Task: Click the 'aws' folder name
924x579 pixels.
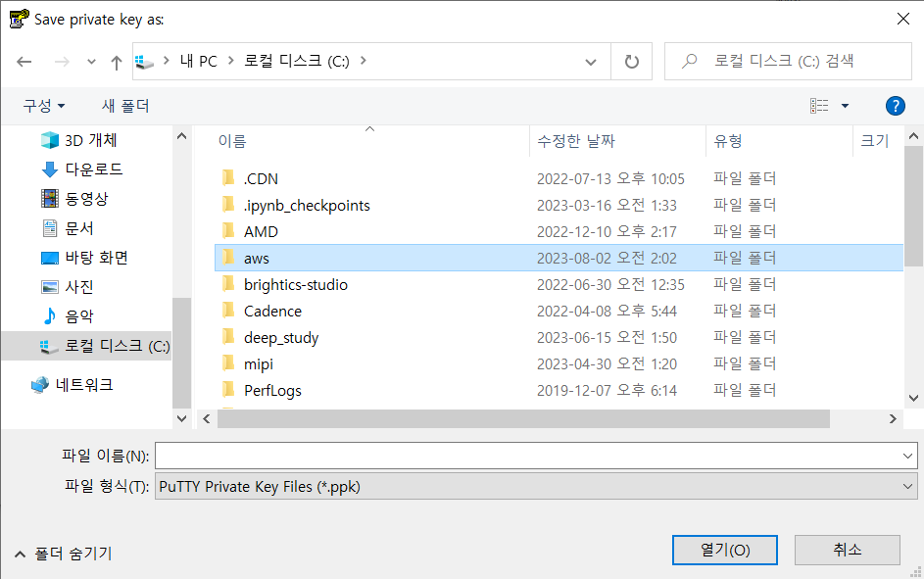Action: click(257, 259)
